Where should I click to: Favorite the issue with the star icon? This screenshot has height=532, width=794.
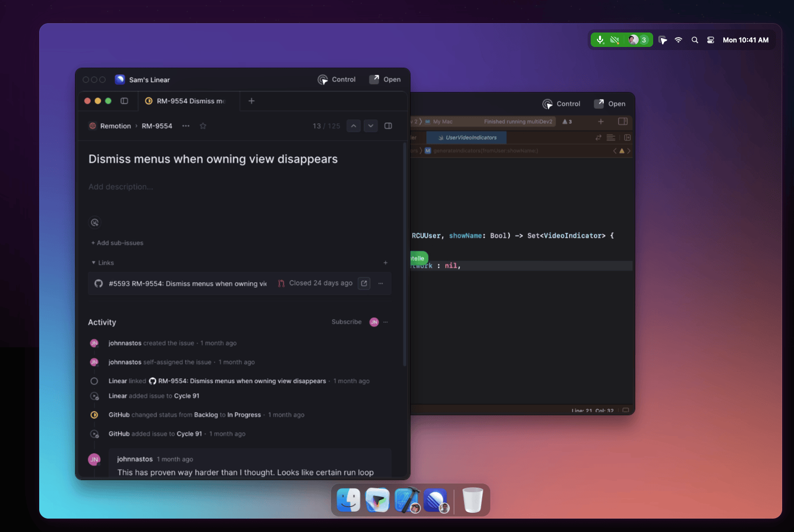point(203,126)
